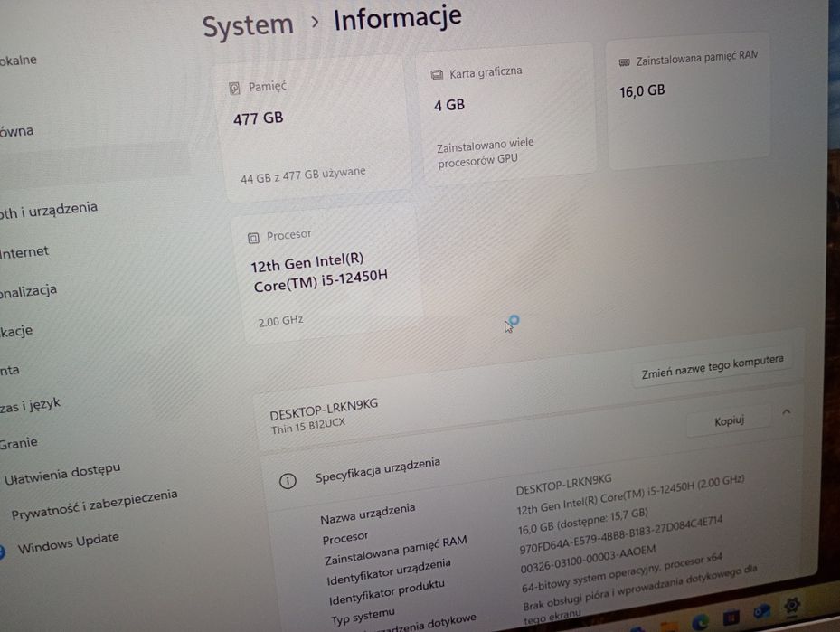The image size is (840, 632).
Task: Click the Identyfikator produktu label
Action: 387,593
